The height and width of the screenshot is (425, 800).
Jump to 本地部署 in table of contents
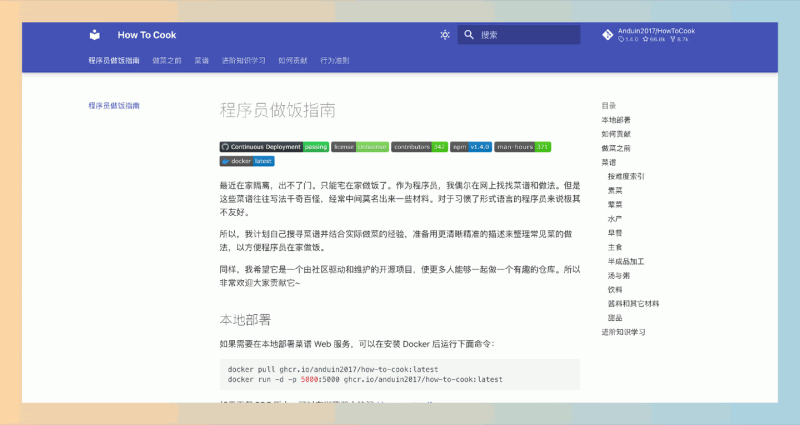pos(616,120)
